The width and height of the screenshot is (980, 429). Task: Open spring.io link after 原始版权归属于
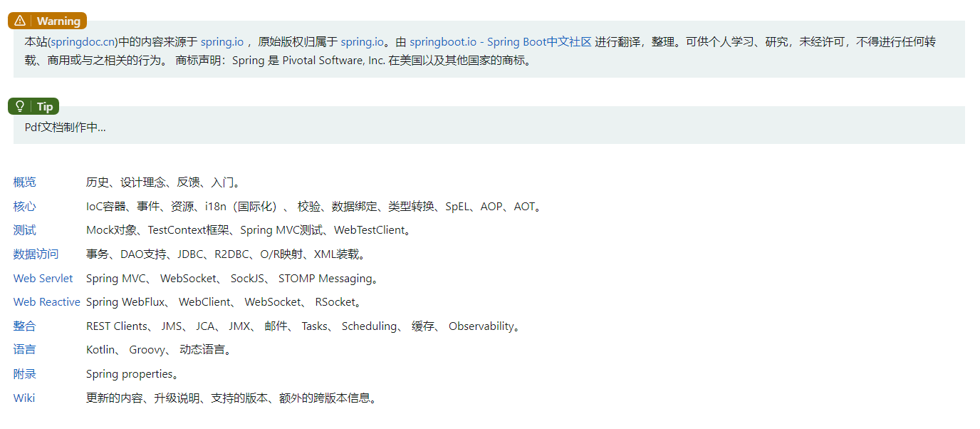(362, 42)
